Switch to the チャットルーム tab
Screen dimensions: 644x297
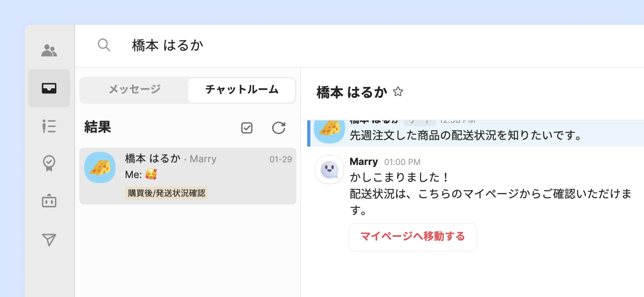[x=241, y=90]
